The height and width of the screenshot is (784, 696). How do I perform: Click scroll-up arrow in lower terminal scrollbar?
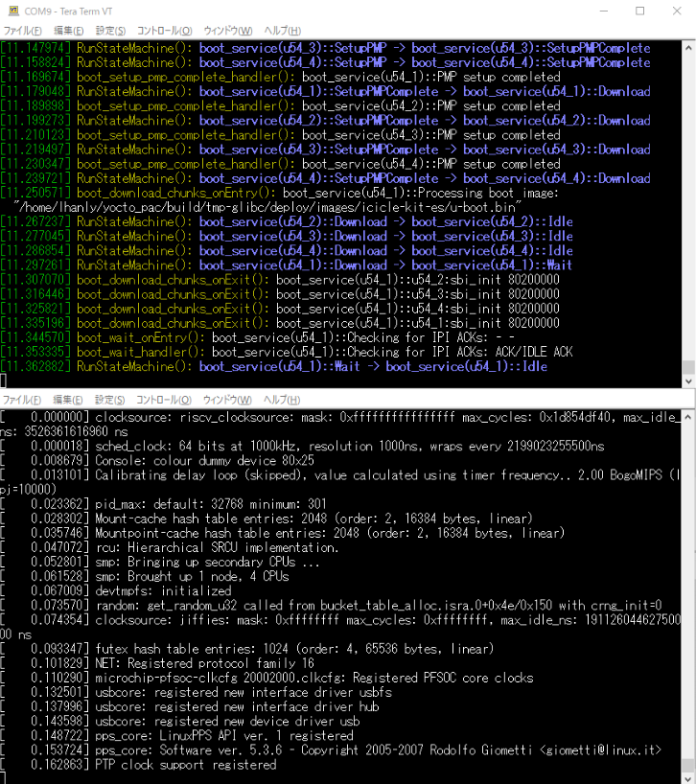click(x=688, y=417)
